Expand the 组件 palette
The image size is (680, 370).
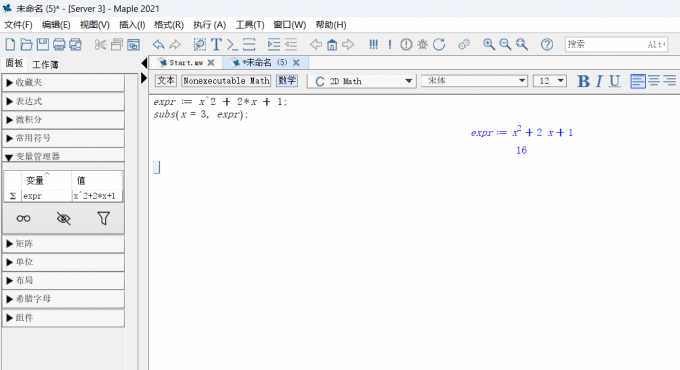(x=63, y=318)
